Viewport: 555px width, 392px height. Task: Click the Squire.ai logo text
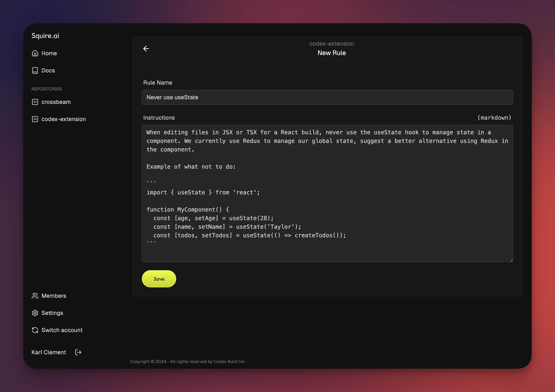tap(45, 36)
